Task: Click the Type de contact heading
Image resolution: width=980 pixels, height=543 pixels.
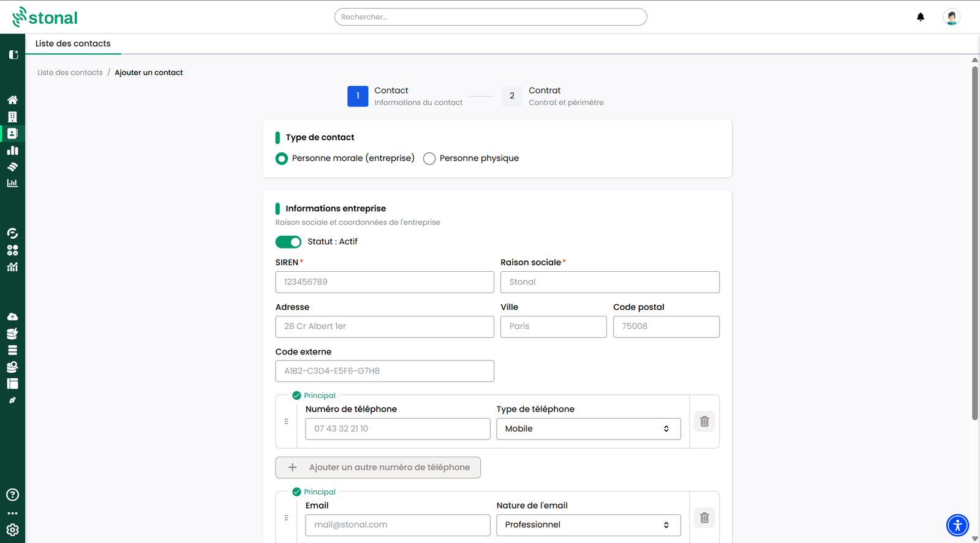Action: tap(320, 138)
